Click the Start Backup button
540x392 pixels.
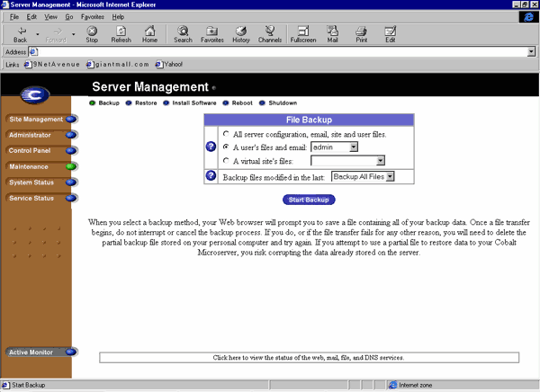pyautogui.click(x=309, y=200)
